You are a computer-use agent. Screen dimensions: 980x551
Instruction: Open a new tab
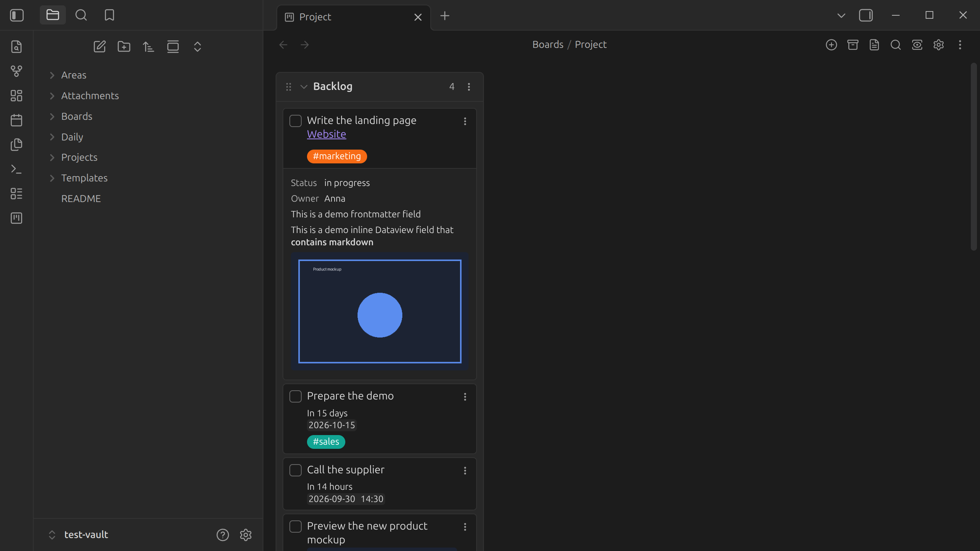[x=445, y=16]
